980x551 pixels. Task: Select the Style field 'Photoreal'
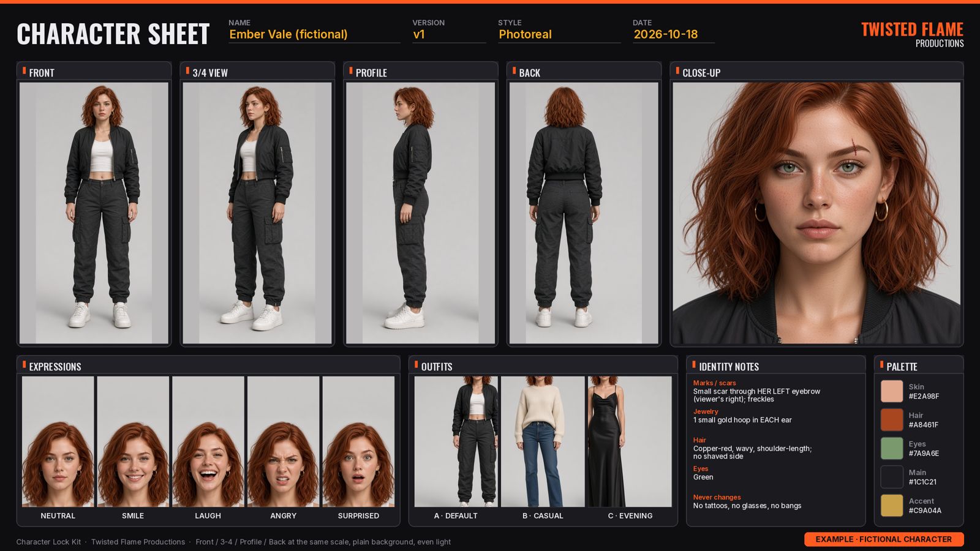click(x=559, y=34)
